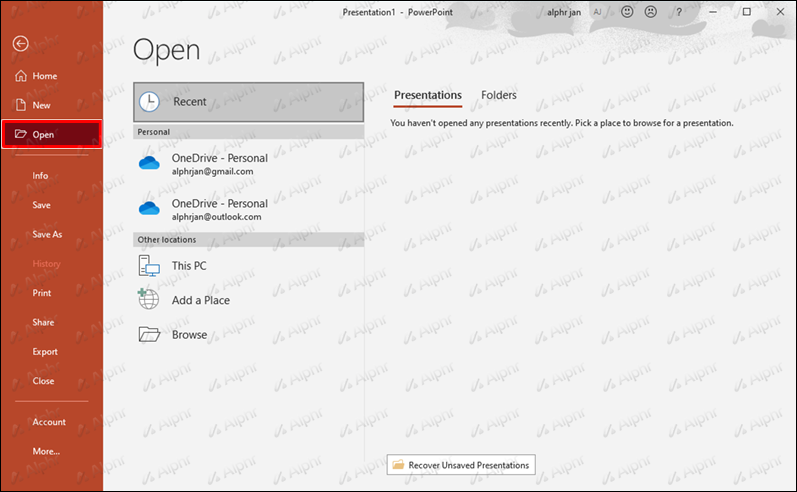Select Add a Place option

249,300
